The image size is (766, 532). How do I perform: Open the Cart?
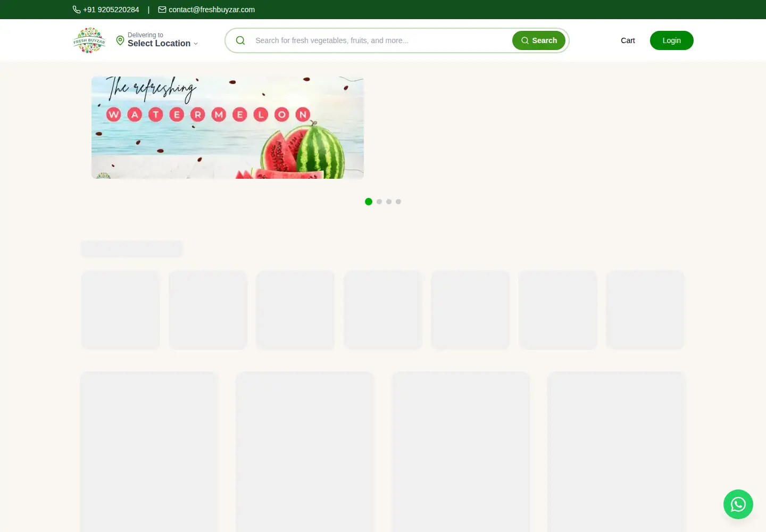pos(628,40)
